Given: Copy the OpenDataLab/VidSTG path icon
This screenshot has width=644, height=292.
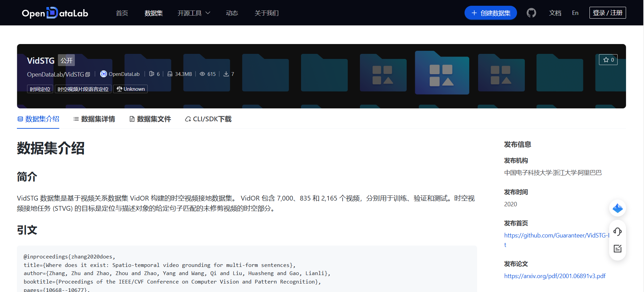Looking at the screenshot, I should pos(88,75).
